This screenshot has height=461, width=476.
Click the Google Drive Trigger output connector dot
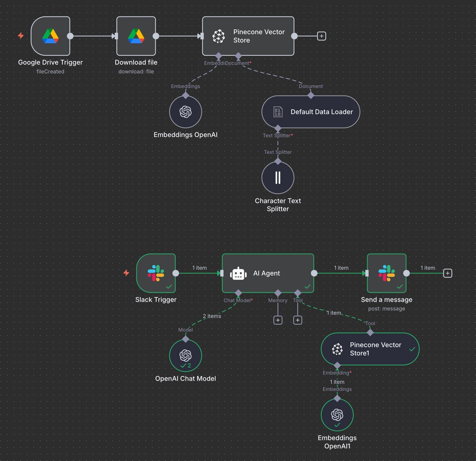click(x=70, y=36)
